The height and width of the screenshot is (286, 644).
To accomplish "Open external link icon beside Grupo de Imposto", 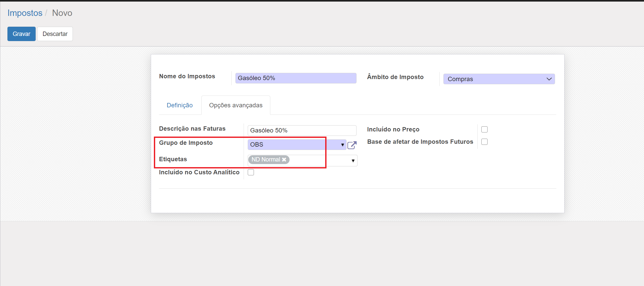I will [x=352, y=145].
